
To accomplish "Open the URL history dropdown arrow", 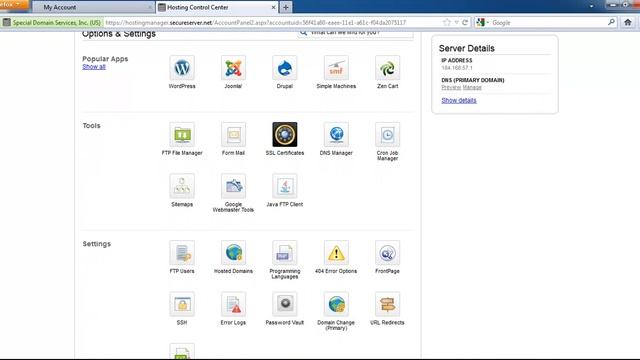I will 457,22.
